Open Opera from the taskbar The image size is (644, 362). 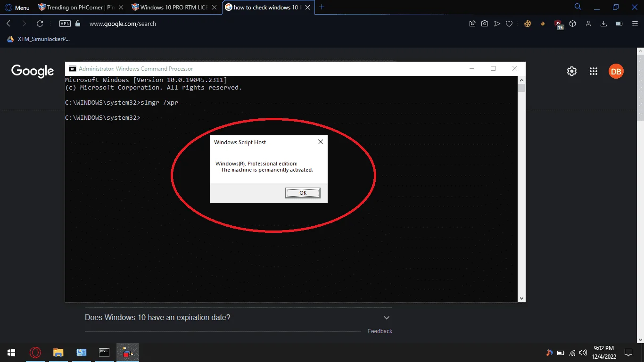pos(35,353)
